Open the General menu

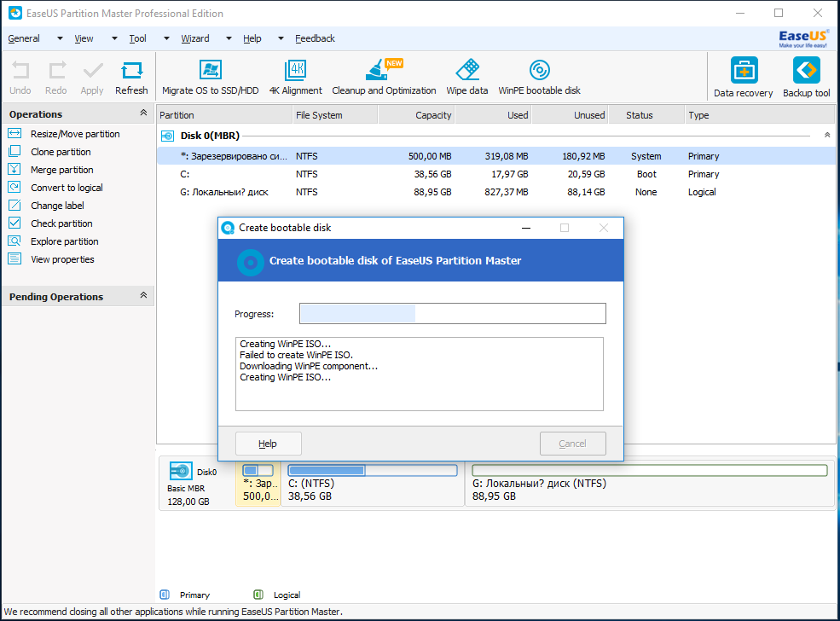(24, 38)
